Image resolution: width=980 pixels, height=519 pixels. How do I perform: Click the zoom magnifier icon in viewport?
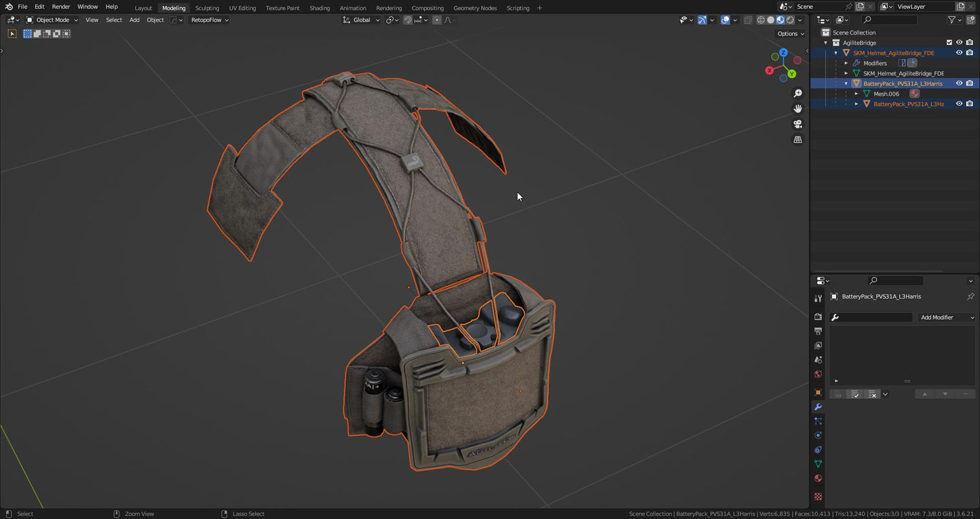(798, 93)
